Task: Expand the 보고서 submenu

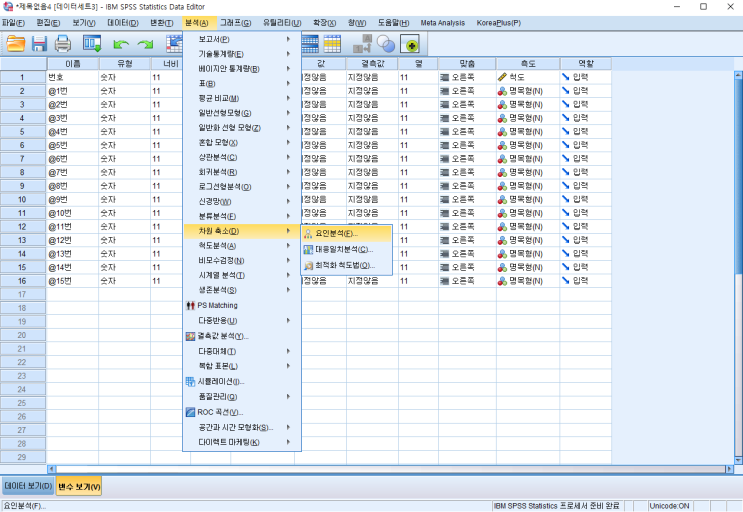Action: (x=242, y=39)
